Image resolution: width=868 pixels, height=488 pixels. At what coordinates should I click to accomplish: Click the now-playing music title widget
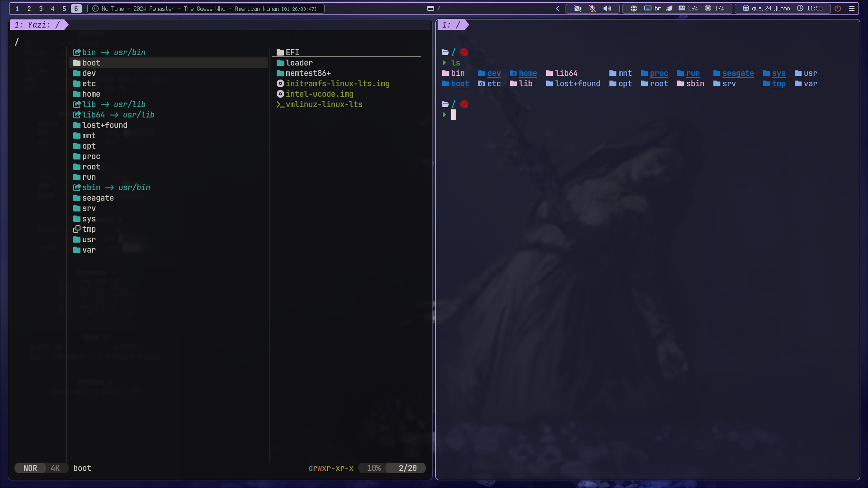point(206,9)
